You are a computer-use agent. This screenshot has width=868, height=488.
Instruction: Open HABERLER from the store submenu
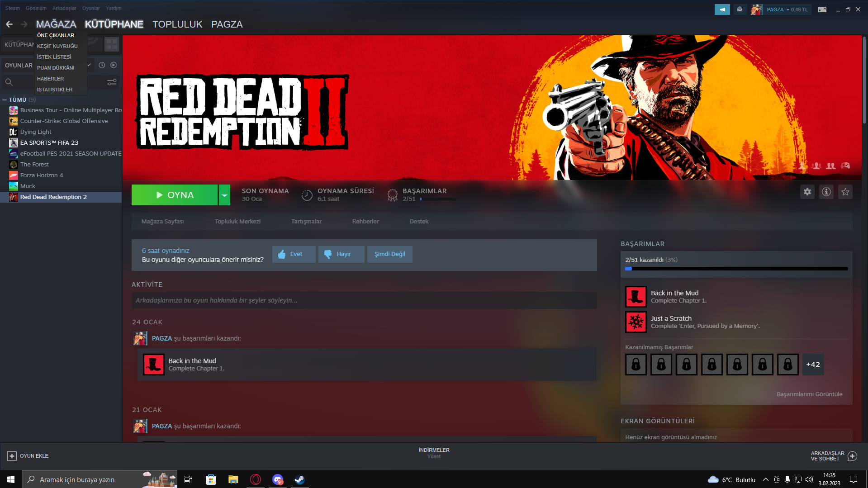(51, 79)
